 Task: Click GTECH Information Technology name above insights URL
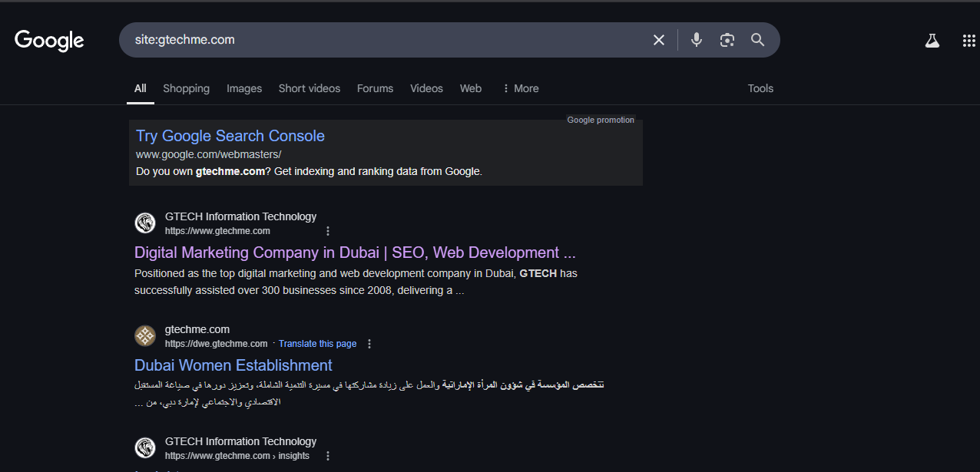(240, 441)
